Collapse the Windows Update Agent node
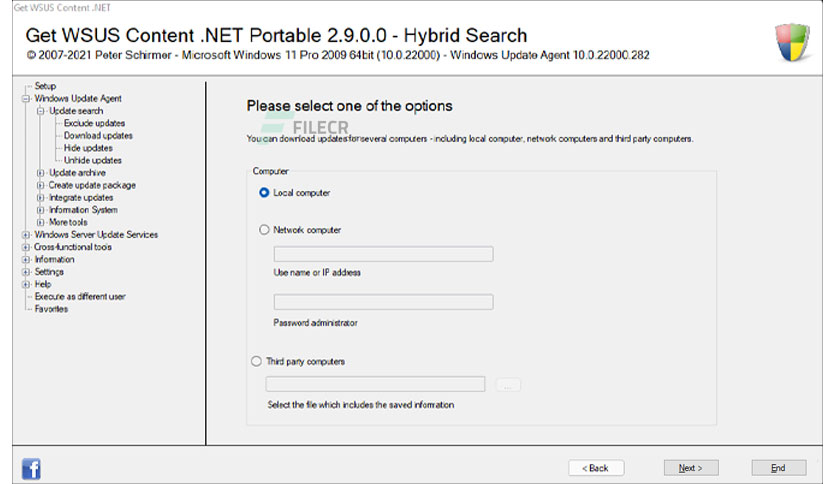Screen dimensions: 836x484 pyautogui.click(x=26, y=99)
